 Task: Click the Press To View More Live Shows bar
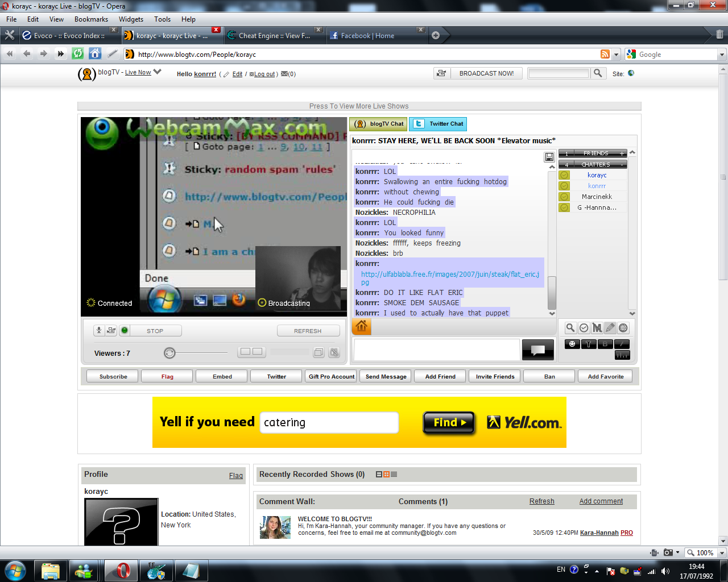tap(359, 106)
